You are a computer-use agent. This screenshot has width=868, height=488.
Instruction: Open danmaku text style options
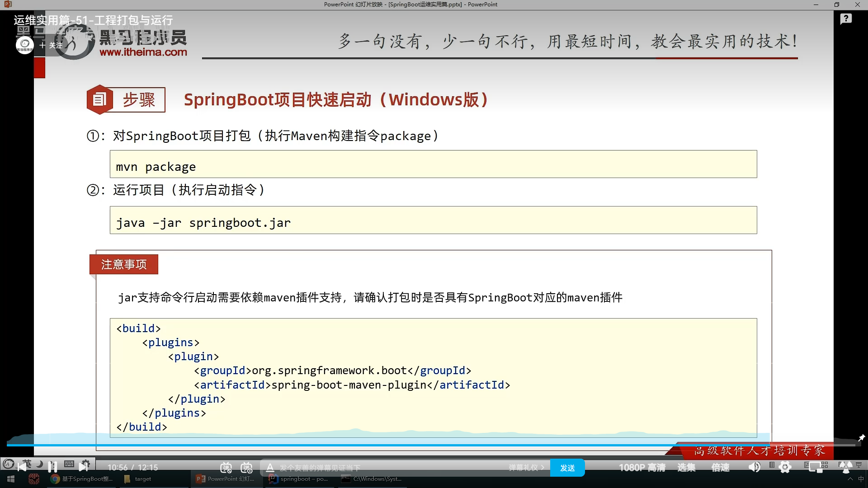[x=270, y=468]
